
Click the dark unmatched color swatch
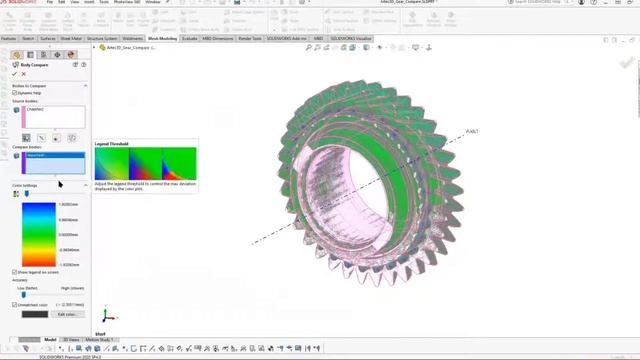(x=35, y=314)
